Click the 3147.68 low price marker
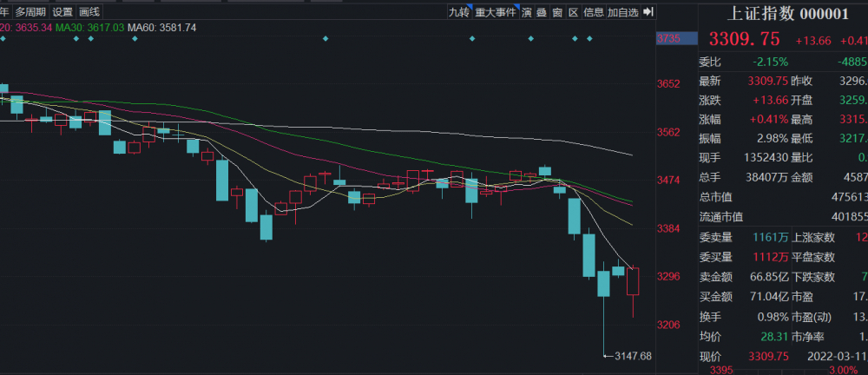The width and height of the screenshot is (868, 375). [x=631, y=356]
